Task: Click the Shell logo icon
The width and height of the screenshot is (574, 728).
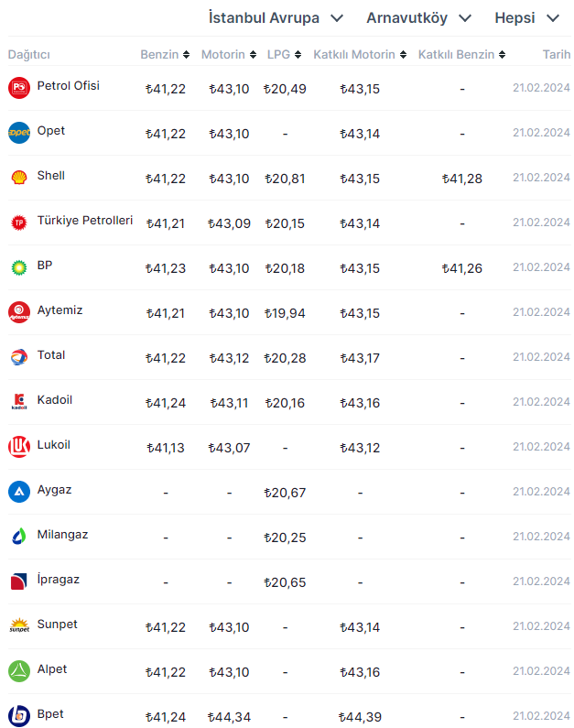Action: click(x=19, y=178)
